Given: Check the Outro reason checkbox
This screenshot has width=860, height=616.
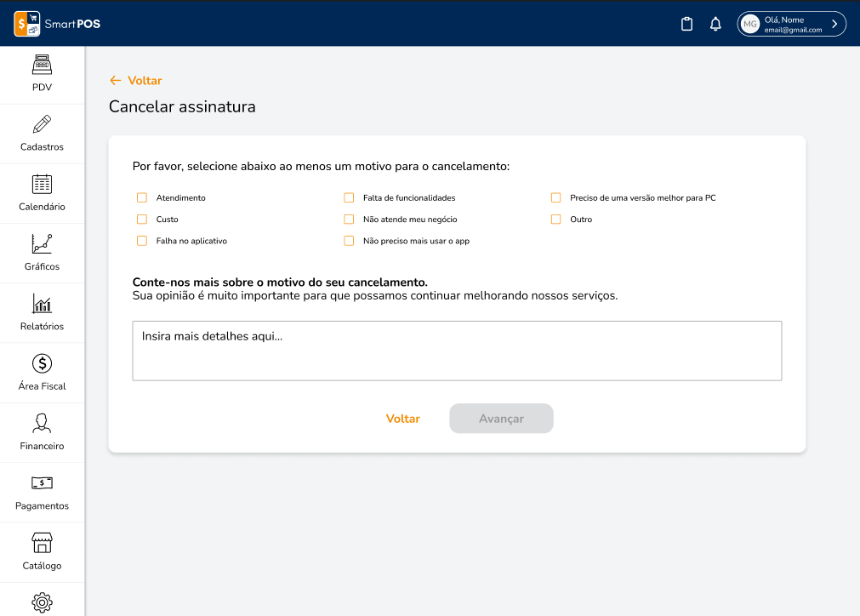Looking at the screenshot, I should (555, 219).
